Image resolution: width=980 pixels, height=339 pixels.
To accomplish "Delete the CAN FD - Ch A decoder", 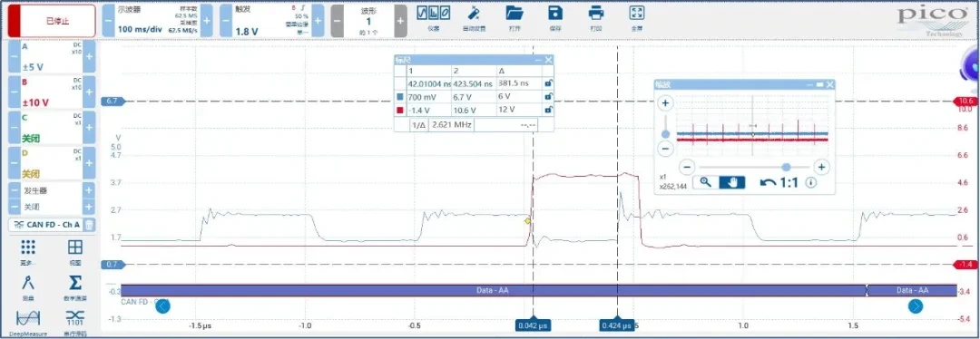I will 89,225.
